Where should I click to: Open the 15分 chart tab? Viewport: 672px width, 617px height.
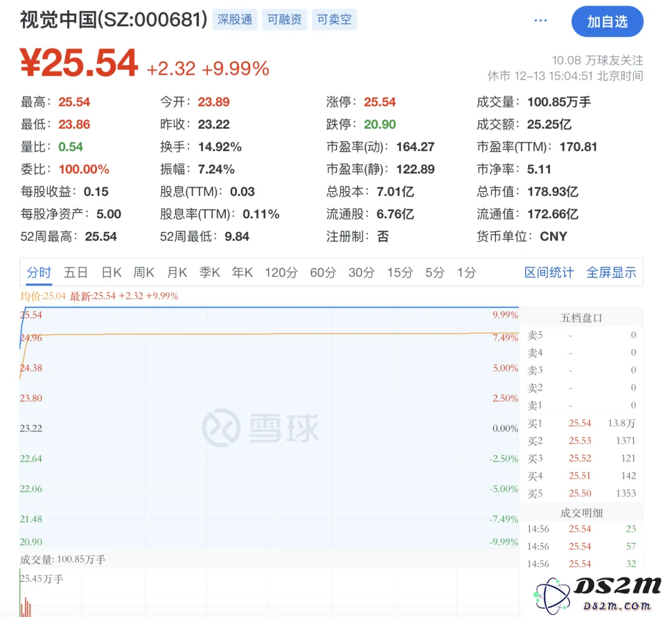click(400, 272)
